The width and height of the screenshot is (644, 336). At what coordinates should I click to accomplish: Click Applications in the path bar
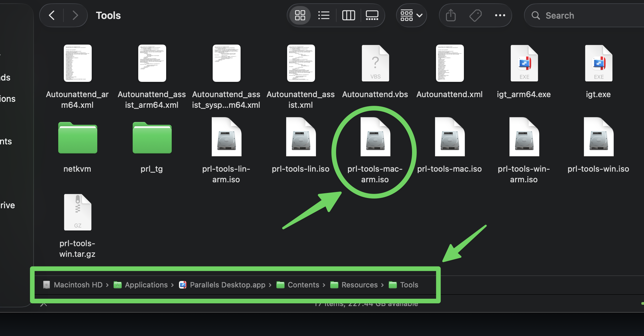tap(146, 285)
